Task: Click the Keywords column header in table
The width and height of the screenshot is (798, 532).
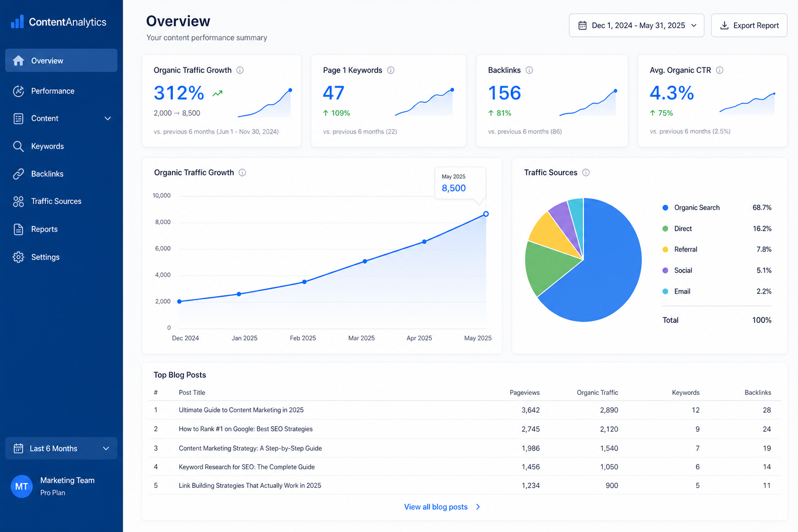Action: point(686,393)
